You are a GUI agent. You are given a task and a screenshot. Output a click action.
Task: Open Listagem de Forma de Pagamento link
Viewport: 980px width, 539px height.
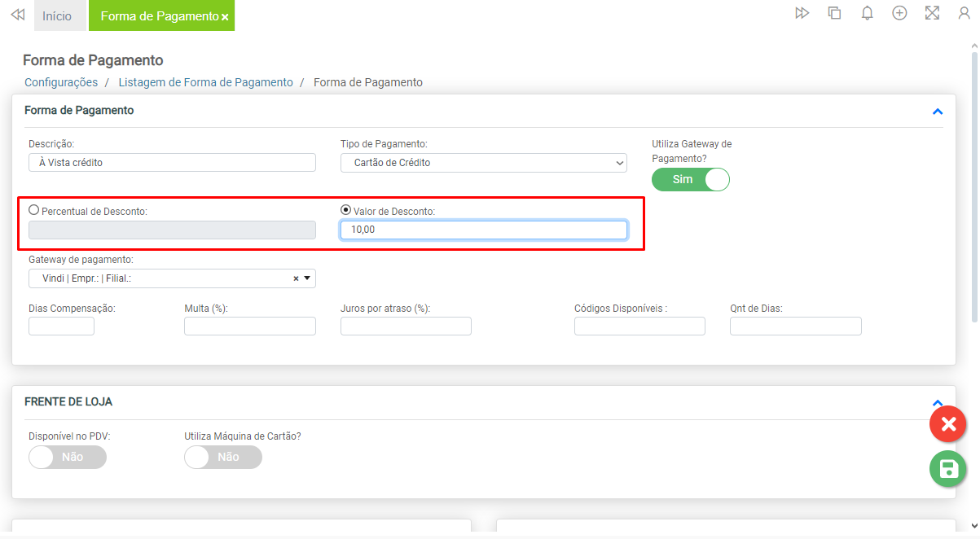(x=205, y=82)
